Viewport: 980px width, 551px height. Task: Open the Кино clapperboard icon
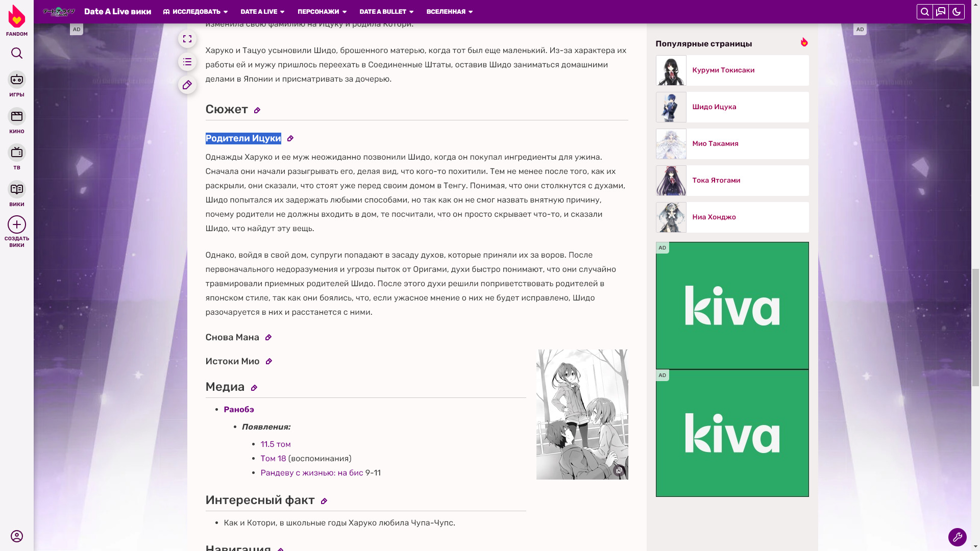(17, 116)
